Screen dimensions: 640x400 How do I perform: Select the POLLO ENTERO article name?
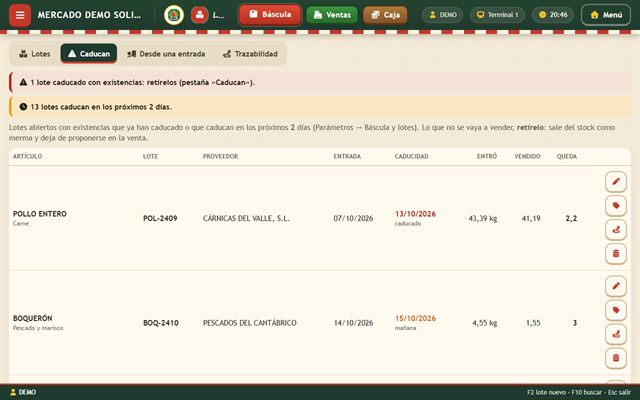click(x=40, y=214)
